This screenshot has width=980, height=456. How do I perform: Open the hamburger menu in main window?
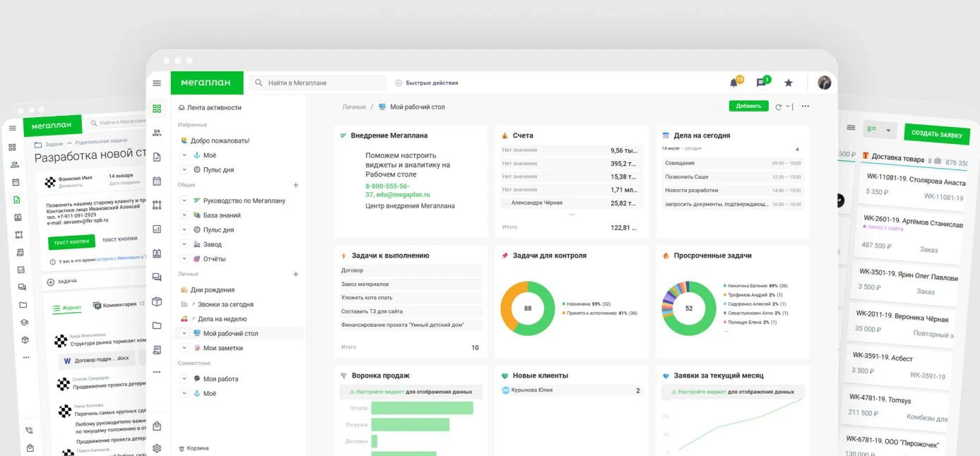[157, 83]
